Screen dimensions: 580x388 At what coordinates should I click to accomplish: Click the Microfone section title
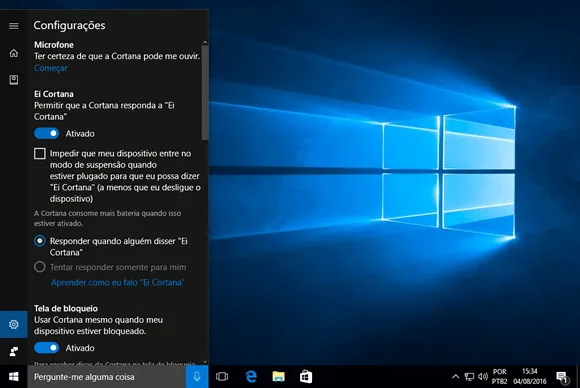(54, 45)
